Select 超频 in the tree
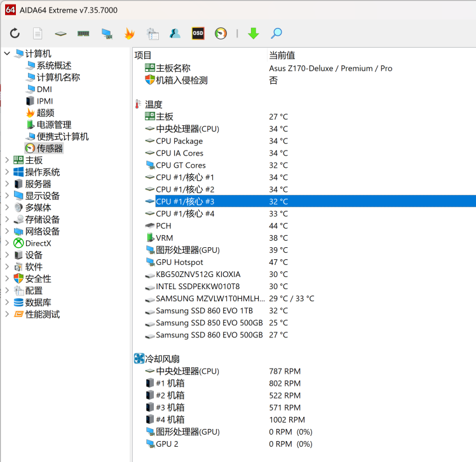 45,113
